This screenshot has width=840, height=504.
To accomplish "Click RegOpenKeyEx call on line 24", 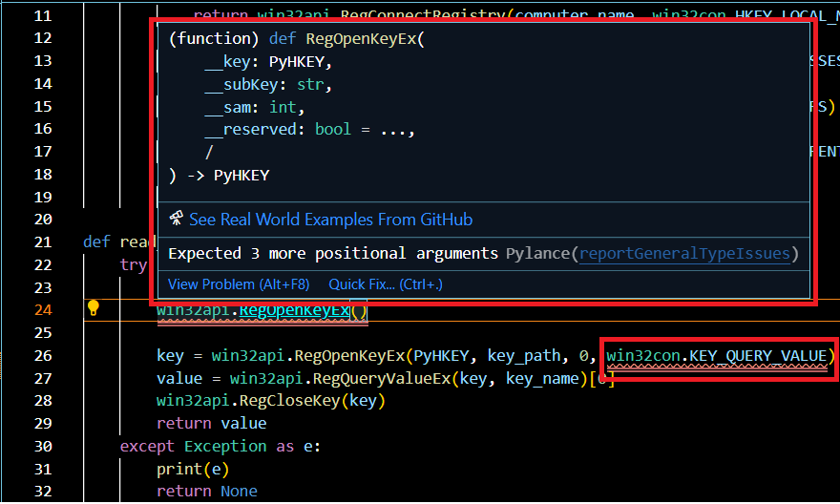I will tap(294, 310).
